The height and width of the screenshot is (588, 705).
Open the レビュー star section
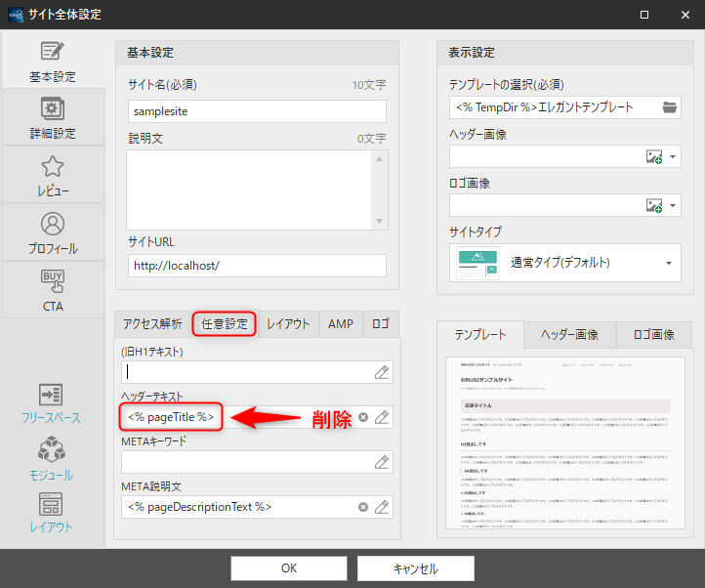(x=53, y=176)
